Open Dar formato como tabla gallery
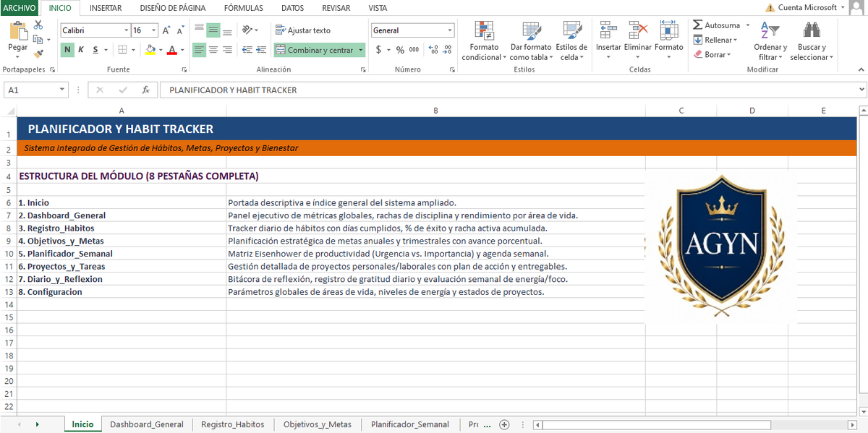This screenshot has height=433, width=868. point(531,41)
